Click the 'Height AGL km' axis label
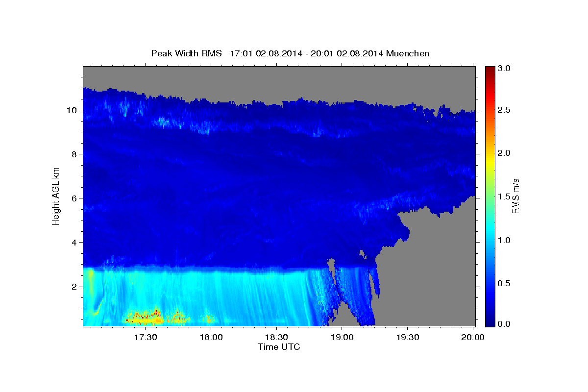This screenshot has width=588, height=392. 56,196
